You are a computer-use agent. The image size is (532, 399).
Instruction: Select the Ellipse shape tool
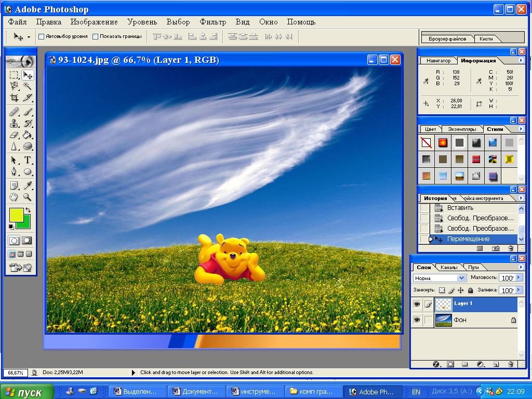(x=28, y=171)
